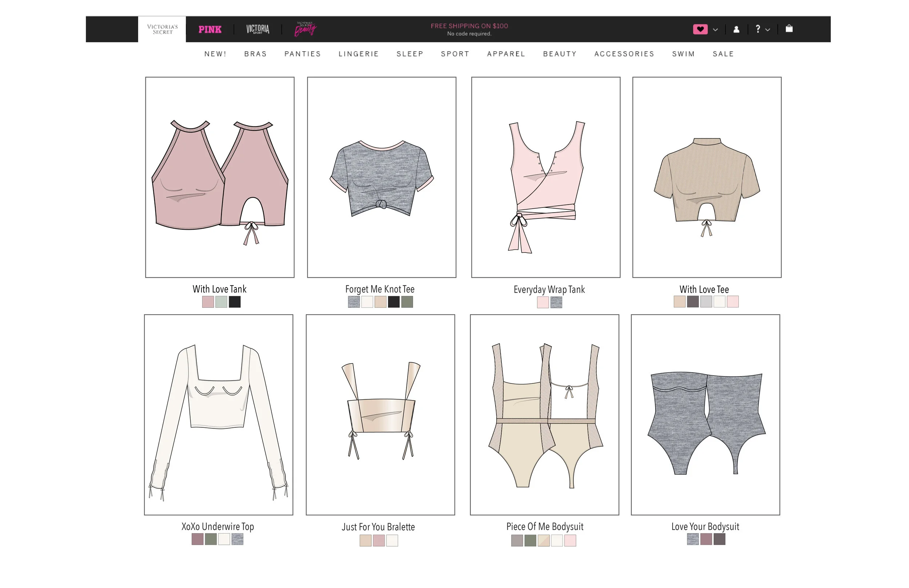
Task: Open the SWIM menu
Action: [x=683, y=54]
